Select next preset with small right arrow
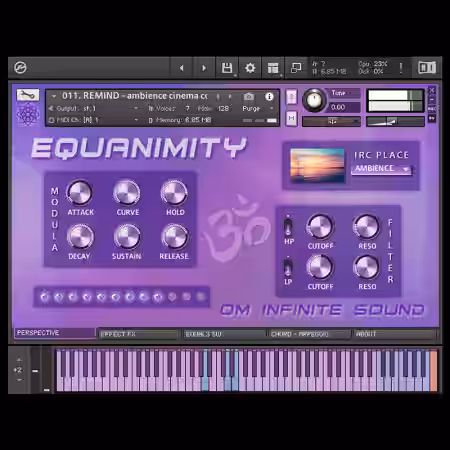 coord(230,97)
